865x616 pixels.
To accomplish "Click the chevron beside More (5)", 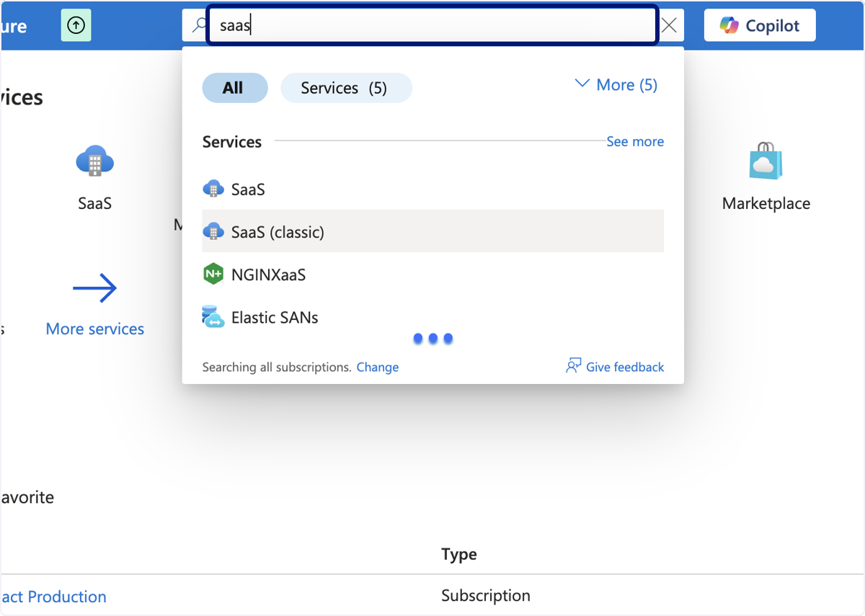I will pos(582,84).
